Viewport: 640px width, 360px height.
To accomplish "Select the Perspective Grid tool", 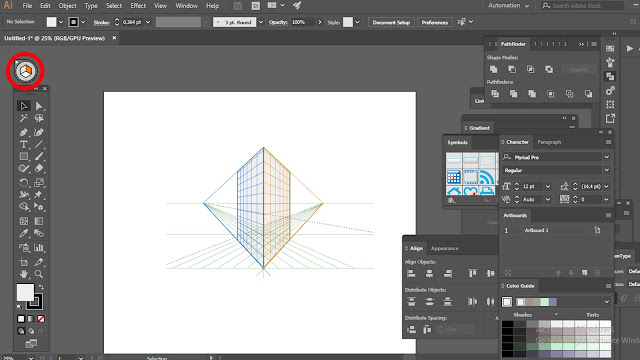I will 39,207.
